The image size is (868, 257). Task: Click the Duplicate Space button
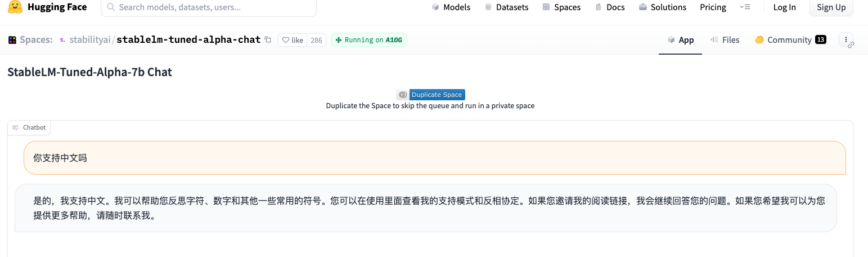(x=437, y=95)
